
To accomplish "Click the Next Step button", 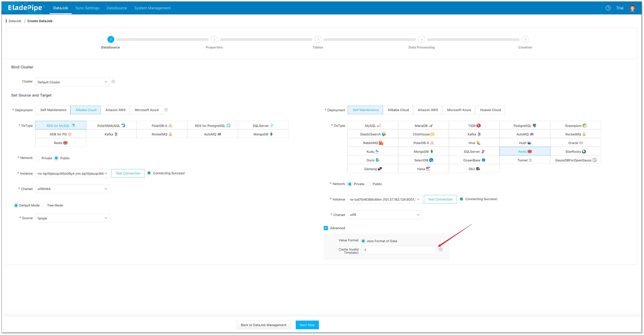I will (x=307, y=325).
